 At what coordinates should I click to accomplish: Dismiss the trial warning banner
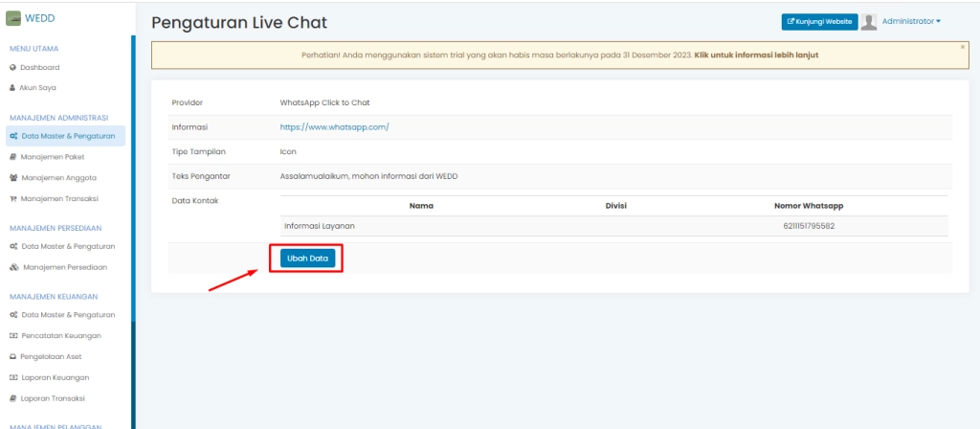coord(962,46)
